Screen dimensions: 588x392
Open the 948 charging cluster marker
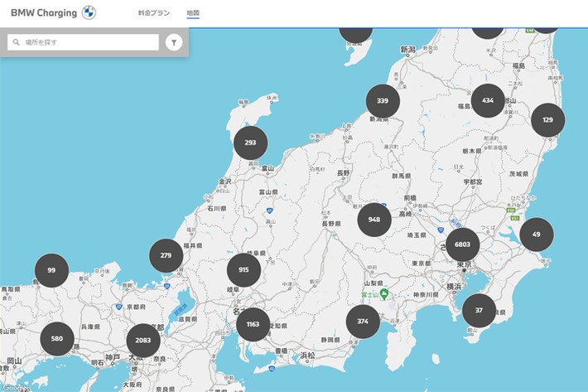(x=374, y=220)
